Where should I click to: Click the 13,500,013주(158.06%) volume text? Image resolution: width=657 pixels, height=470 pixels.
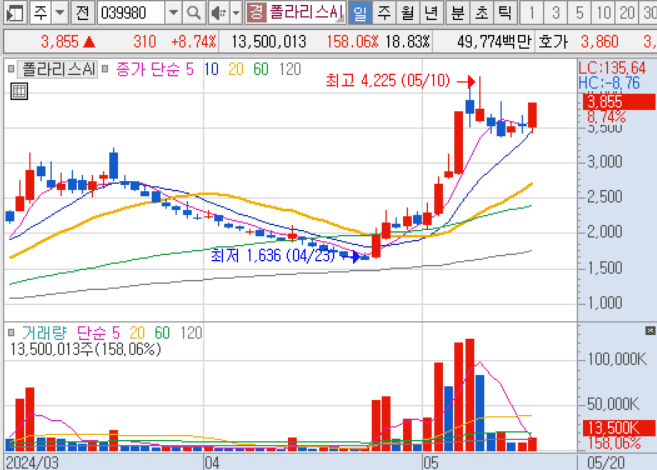85,349
